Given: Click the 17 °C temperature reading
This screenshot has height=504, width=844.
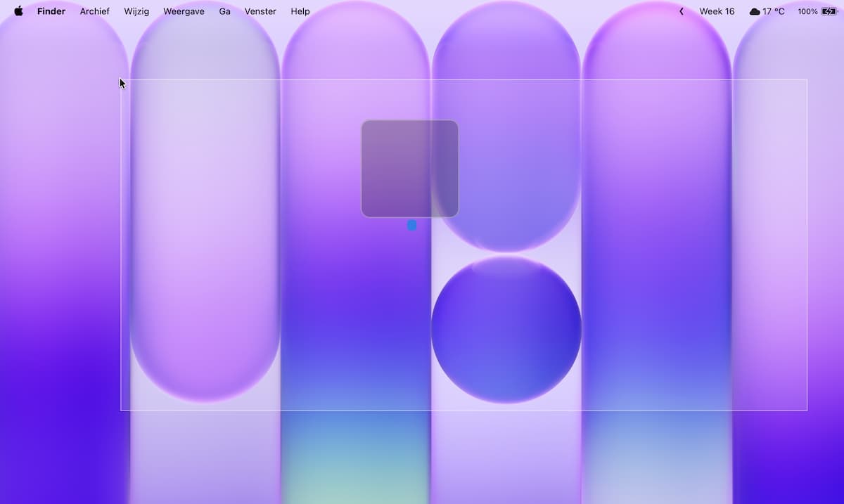Looking at the screenshot, I should (774, 11).
